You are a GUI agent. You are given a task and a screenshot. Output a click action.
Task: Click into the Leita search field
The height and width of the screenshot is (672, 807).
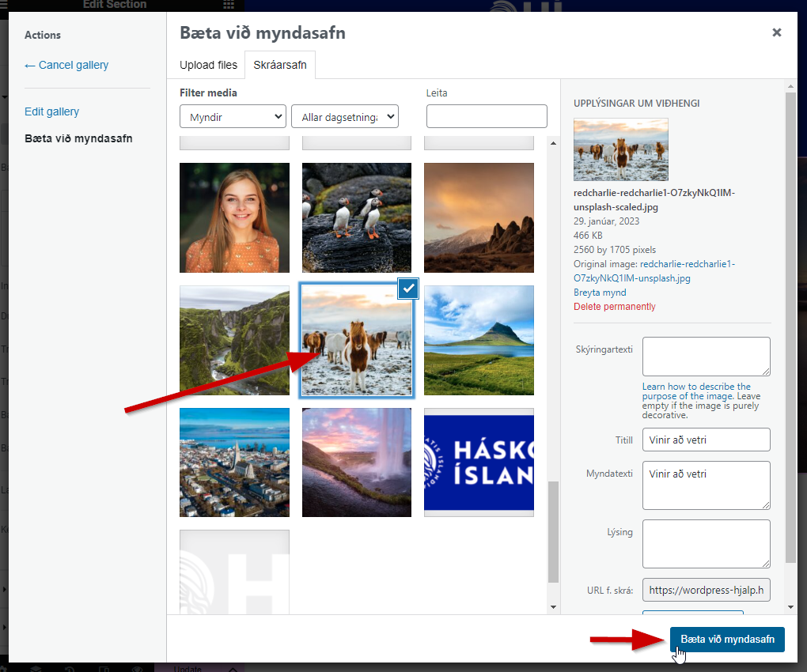tap(487, 117)
